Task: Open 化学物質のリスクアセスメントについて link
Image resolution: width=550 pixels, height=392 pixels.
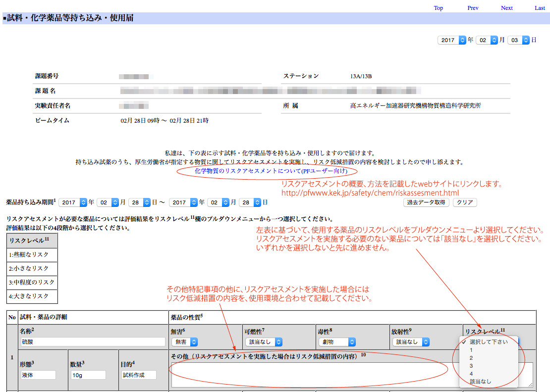Action: [271, 171]
